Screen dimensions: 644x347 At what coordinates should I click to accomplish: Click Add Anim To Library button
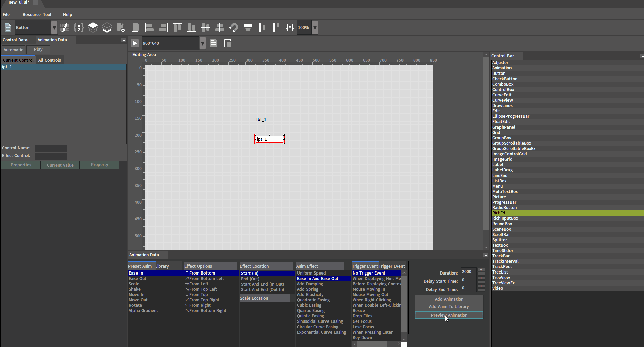coord(449,307)
